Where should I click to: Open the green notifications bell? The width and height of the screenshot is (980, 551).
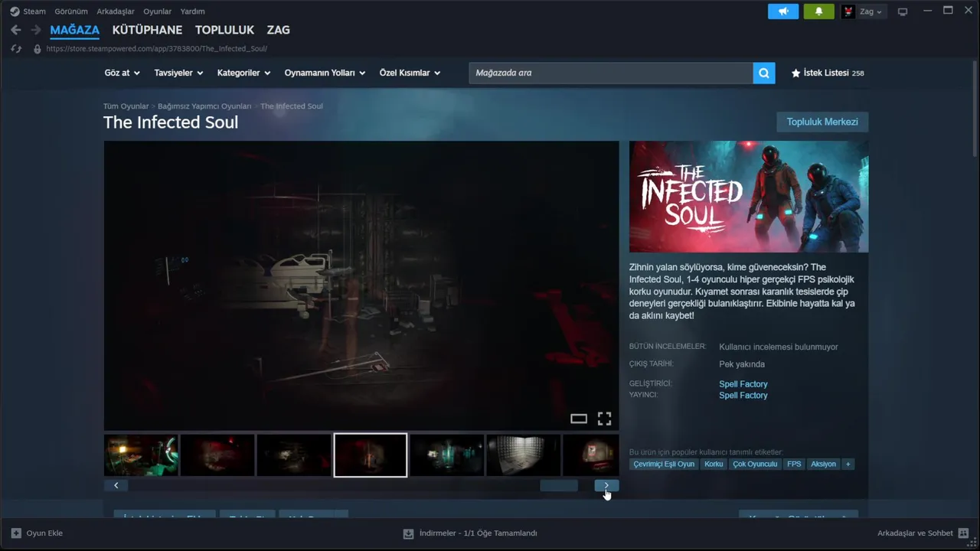tap(819, 11)
